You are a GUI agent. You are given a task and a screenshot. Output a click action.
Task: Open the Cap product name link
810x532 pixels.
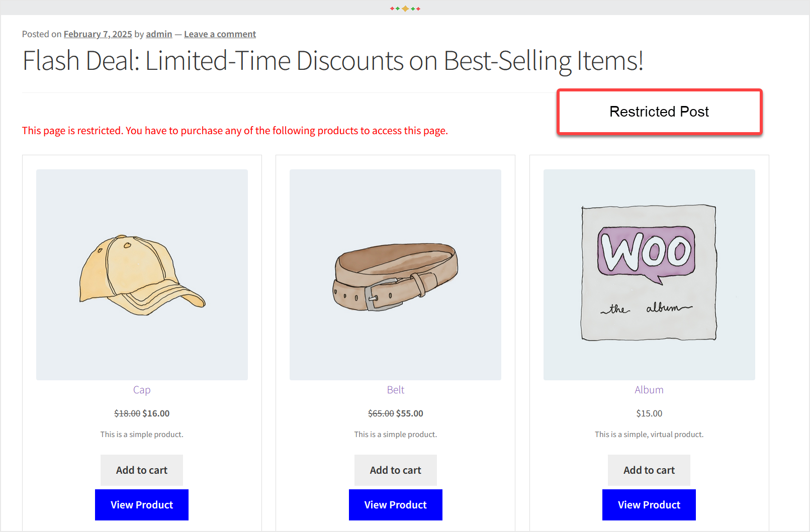point(141,389)
